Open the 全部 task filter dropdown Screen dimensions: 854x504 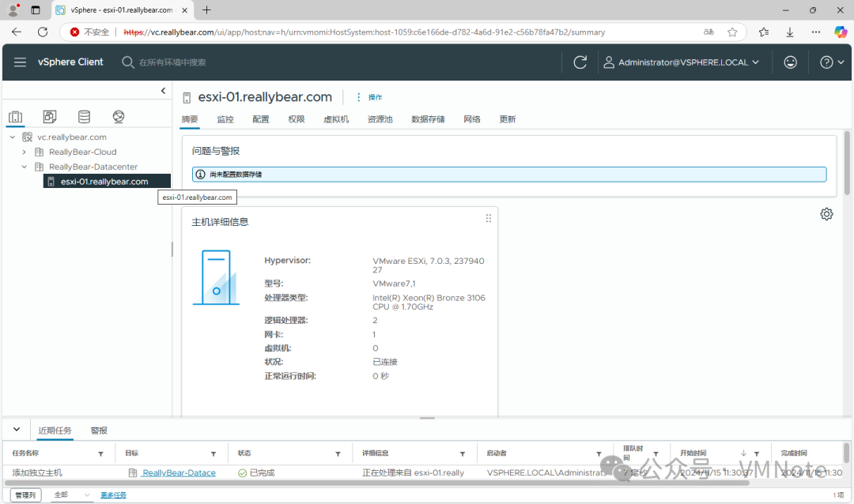(x=71, y=495)
